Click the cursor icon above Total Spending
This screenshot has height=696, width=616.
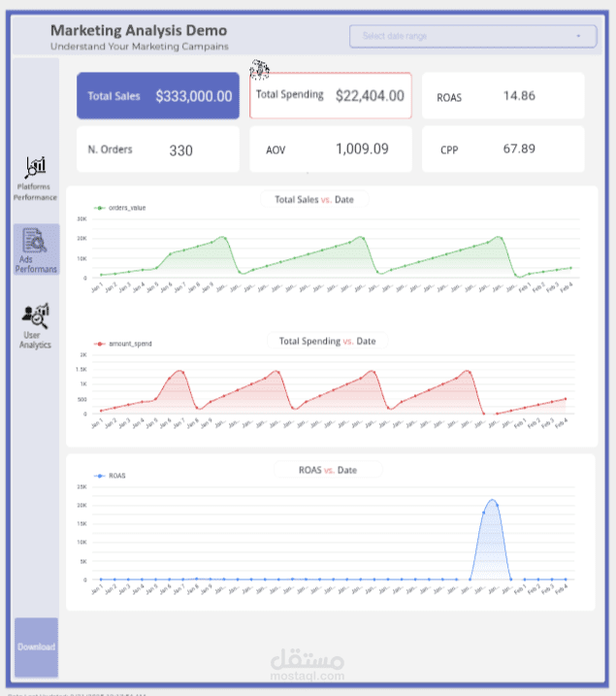259,70
